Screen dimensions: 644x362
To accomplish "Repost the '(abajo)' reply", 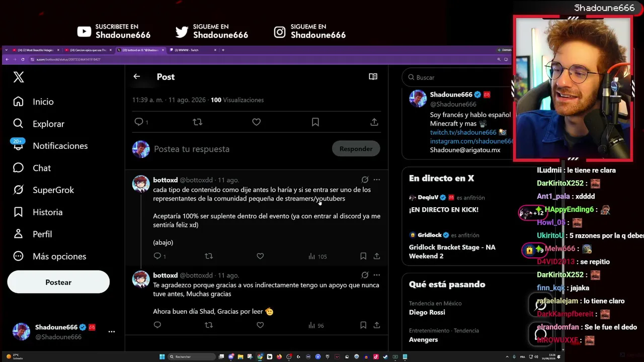I will pyautogui.click(x=209, y=256).
